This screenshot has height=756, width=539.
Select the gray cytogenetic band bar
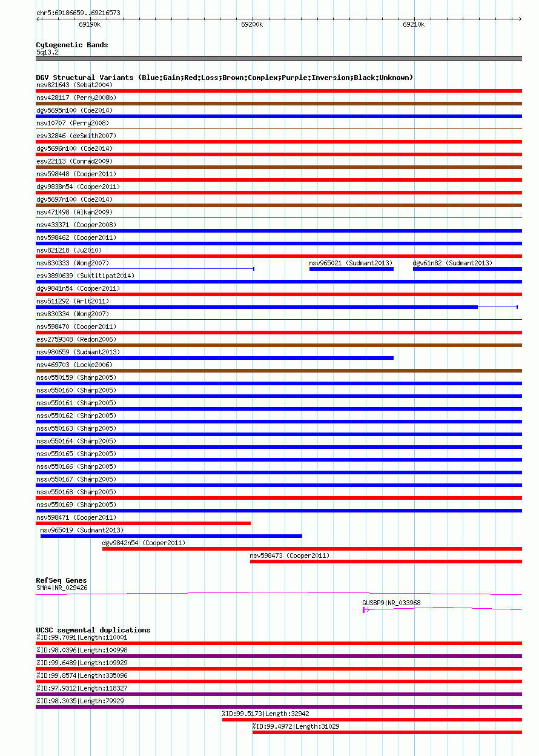[x=279, y=59]
